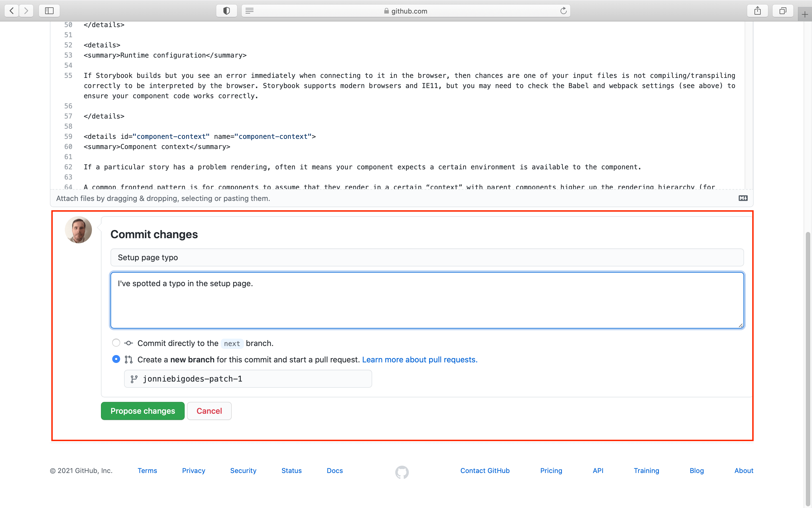The width and height of the screenshot is (812, 508).
Task: Open the Status footer link
Action: point(292,470)
